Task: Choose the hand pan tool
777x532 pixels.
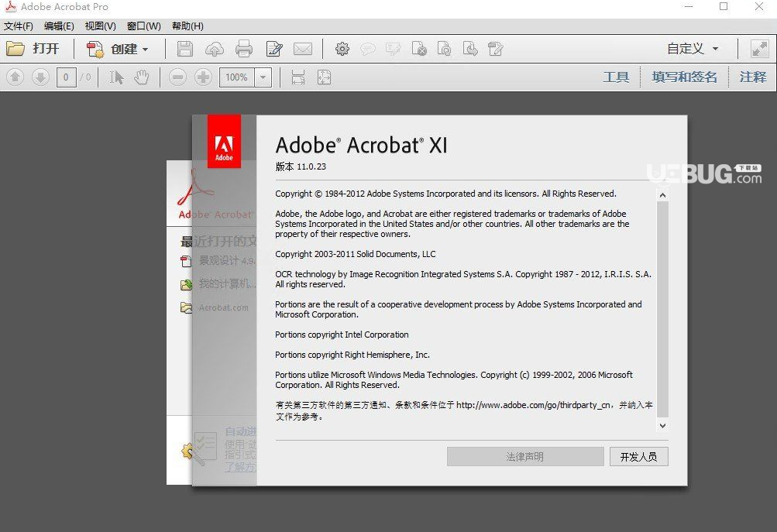Action: pyautogui.click(x=142, y=77)
